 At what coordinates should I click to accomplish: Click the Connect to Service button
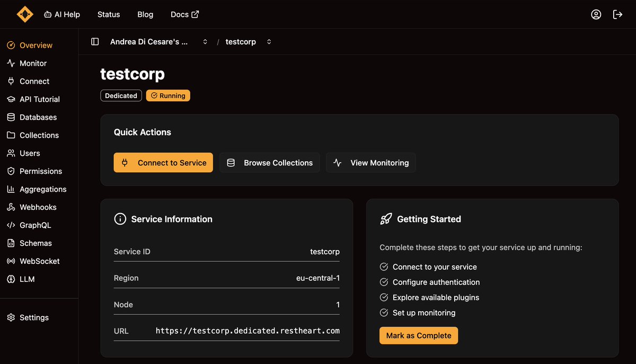click(163, 163)
